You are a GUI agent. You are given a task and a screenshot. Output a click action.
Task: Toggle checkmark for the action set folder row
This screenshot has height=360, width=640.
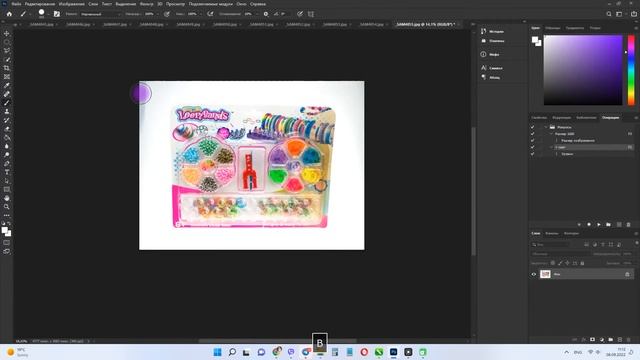pyautogui.click(x=532, y=127)
